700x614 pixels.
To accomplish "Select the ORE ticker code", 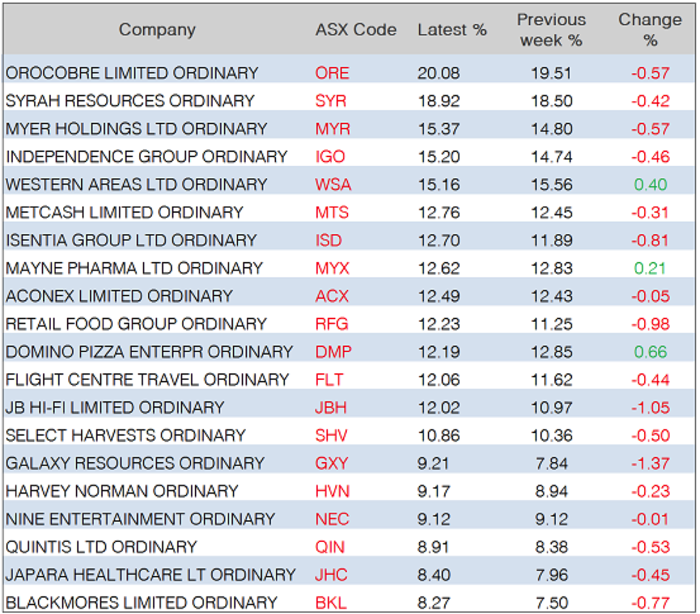I will [332, 73].
